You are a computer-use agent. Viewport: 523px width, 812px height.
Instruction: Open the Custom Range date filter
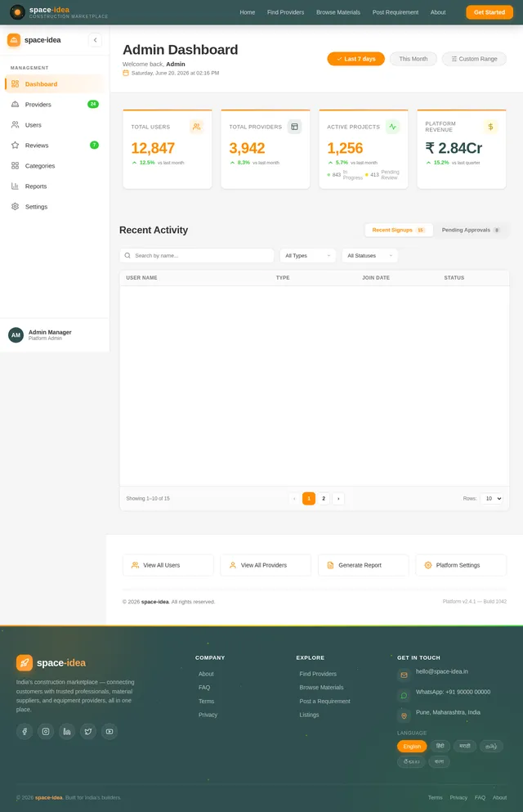tap(474, 59)
